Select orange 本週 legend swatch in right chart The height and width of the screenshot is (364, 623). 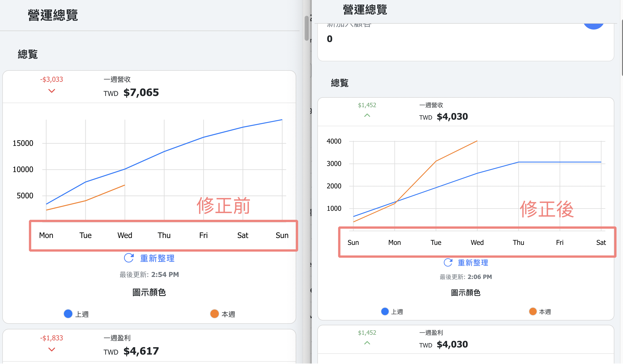click(x=533, y=311)
